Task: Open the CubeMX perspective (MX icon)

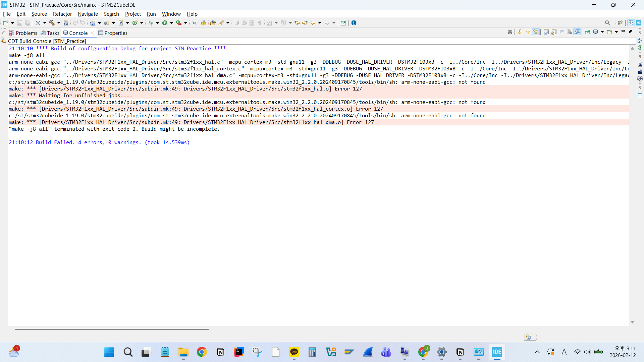Action: 639,23
